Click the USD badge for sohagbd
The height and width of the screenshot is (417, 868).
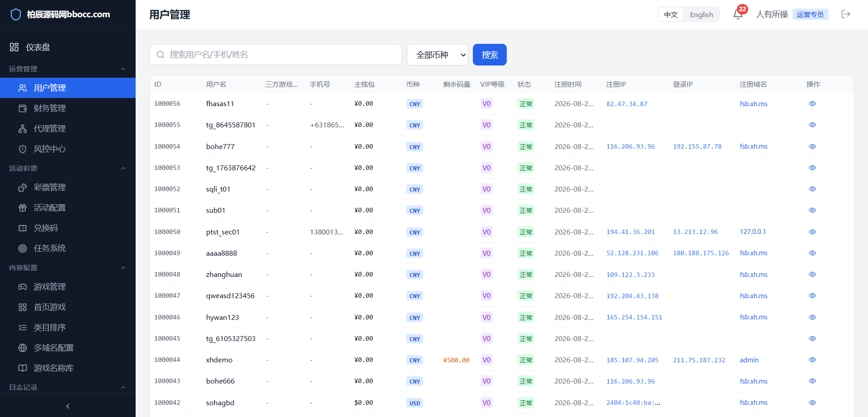(x=415, y=403)
